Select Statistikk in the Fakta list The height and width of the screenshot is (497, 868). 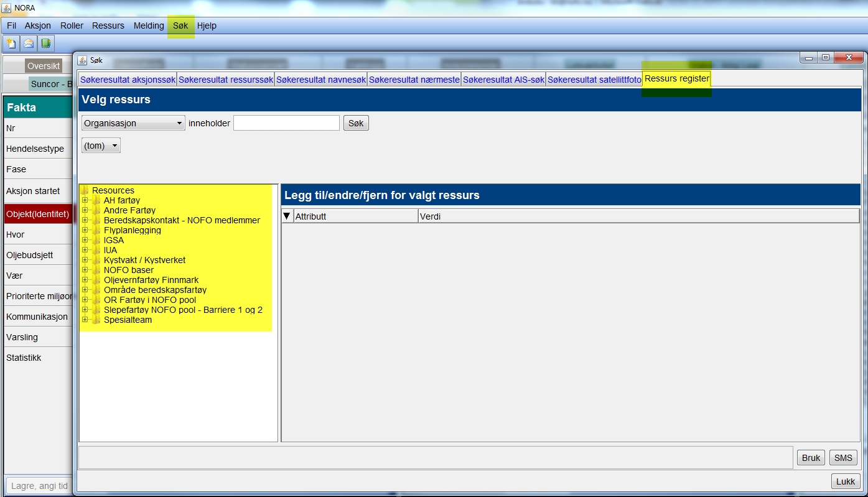click(39, 358)
